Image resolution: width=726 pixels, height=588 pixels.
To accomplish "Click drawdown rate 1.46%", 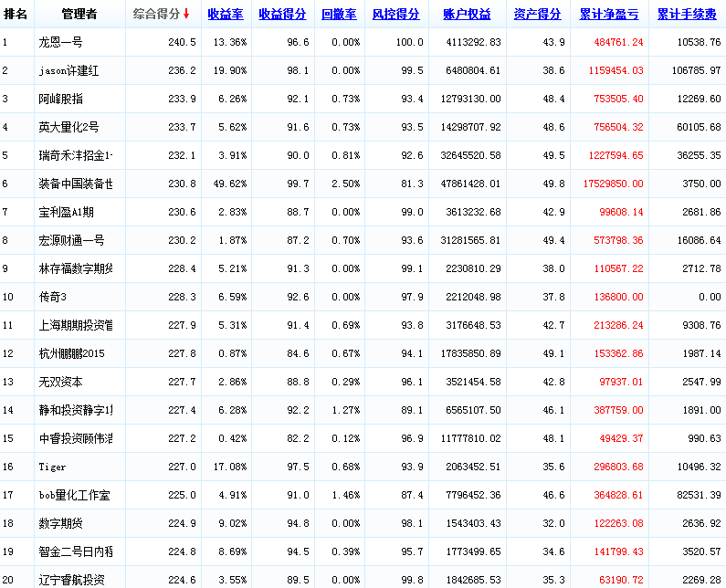I will pos(346,495).
